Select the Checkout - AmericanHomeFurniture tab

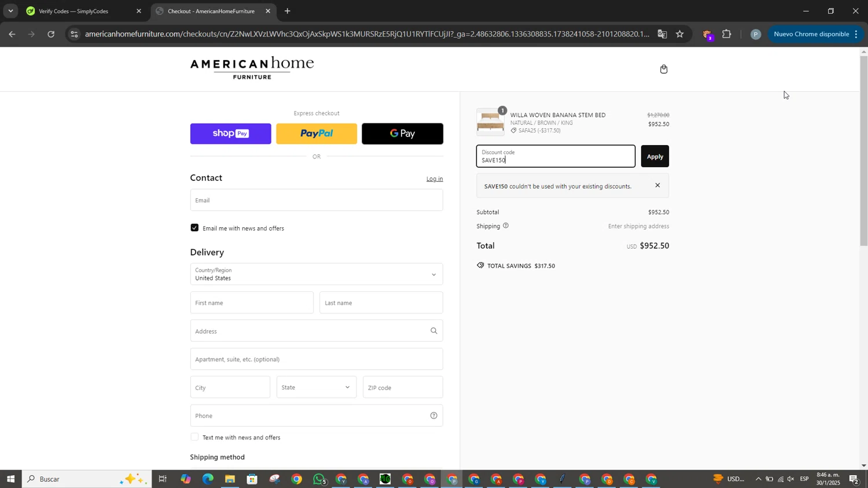click(x=211, y=11)
